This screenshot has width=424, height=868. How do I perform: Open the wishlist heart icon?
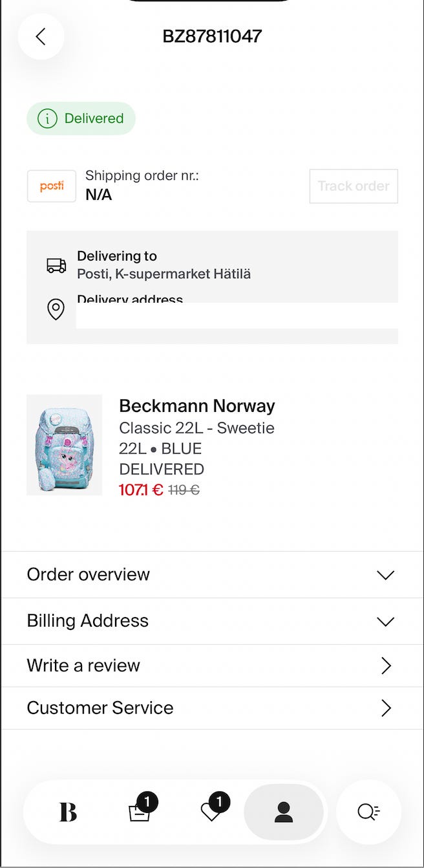(x=211, y=812)
